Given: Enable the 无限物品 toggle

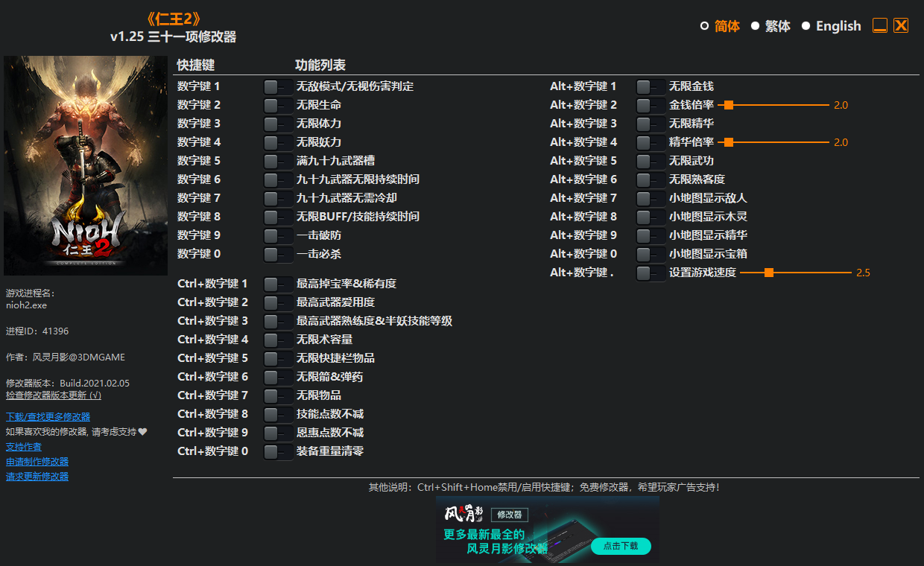Looking at the screenshot, I should pyautogui.click(x=278, y=395).
